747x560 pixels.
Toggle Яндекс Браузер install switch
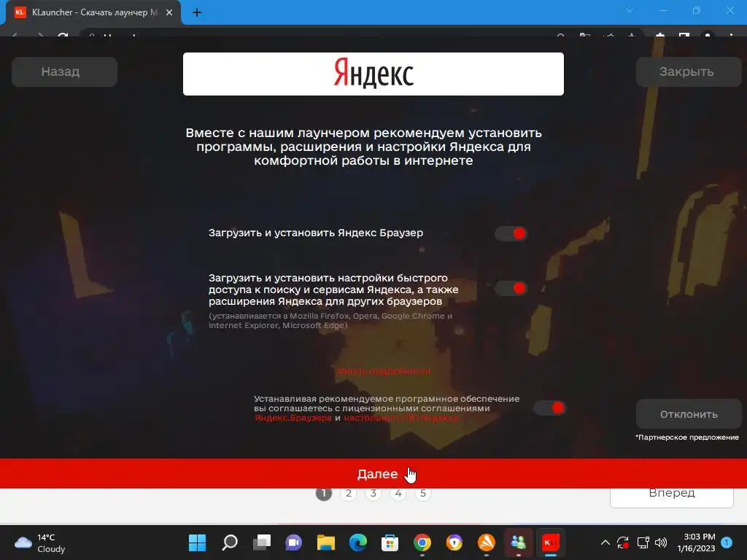(511, 233)
